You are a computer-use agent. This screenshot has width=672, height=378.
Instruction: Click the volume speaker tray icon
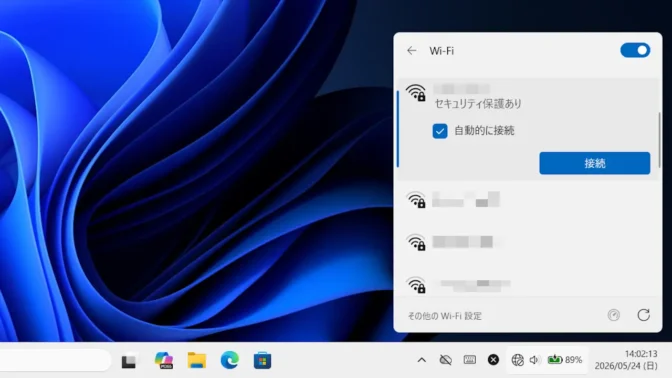click(x=534, y=360)
